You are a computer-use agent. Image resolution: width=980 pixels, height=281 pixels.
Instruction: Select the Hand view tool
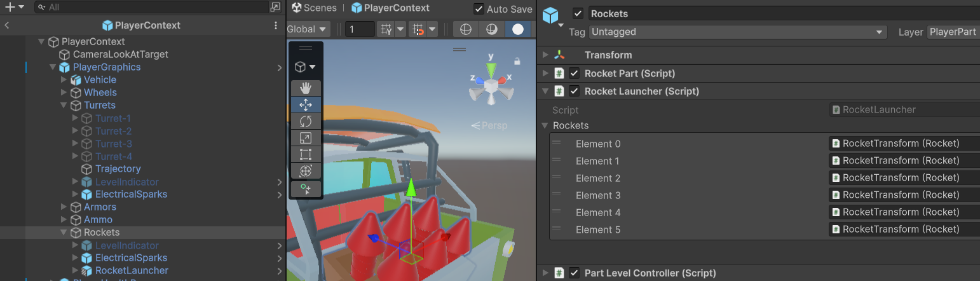(x=306, y=88)
